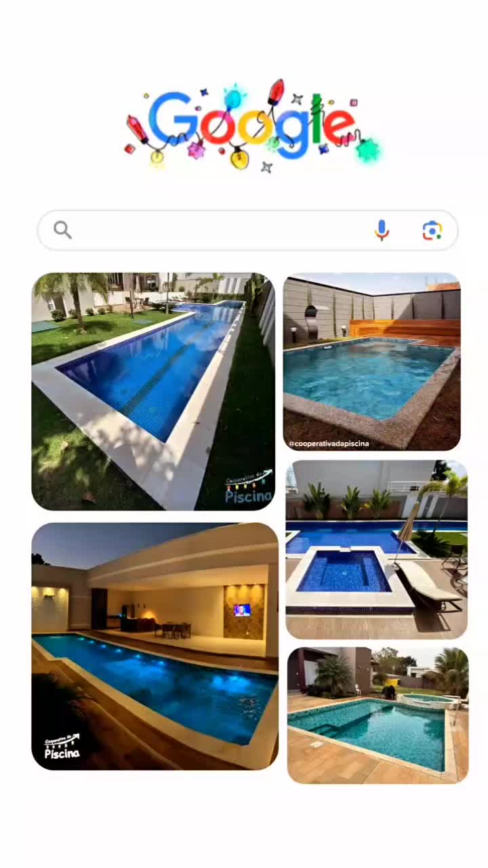Click the glowing green bulb at the doodle's end
This screenshot has width=488, height=868.
369,150
